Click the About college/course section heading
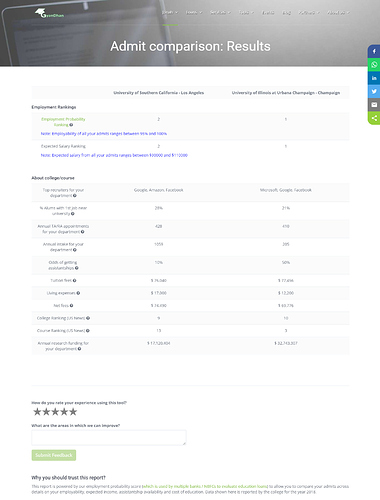This screenshot has width=380, height=500. coord(53,178)
